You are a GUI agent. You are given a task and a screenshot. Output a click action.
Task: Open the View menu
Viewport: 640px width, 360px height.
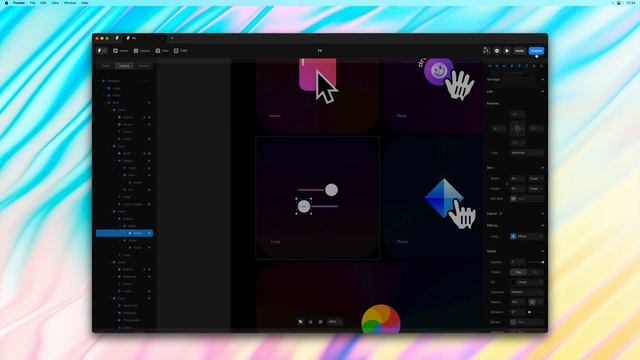(55, 2)
